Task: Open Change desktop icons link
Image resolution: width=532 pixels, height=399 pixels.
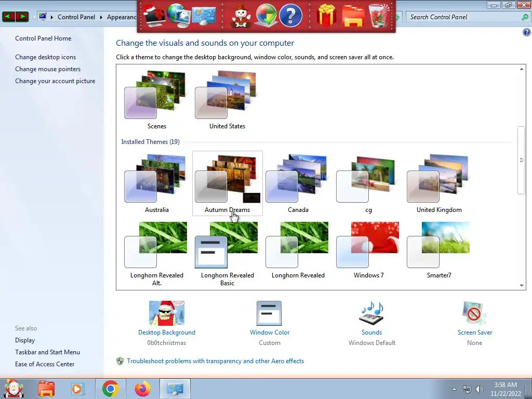Action: 46,57
